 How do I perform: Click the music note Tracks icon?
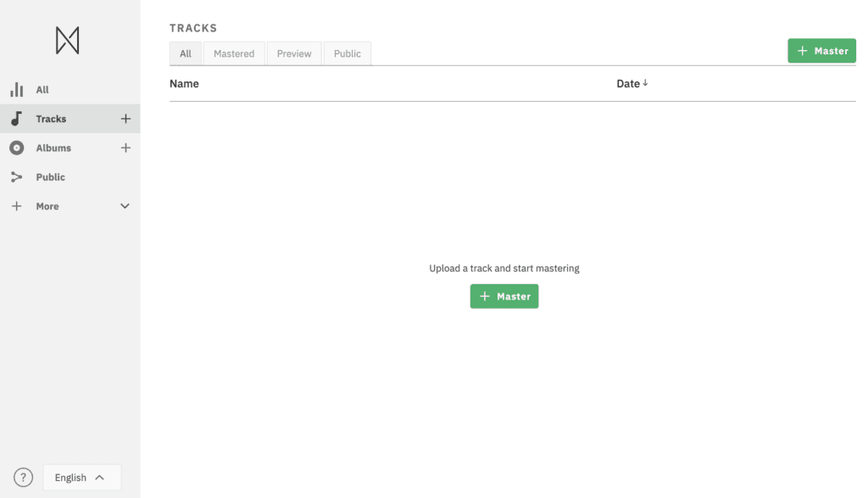[16, 119]
